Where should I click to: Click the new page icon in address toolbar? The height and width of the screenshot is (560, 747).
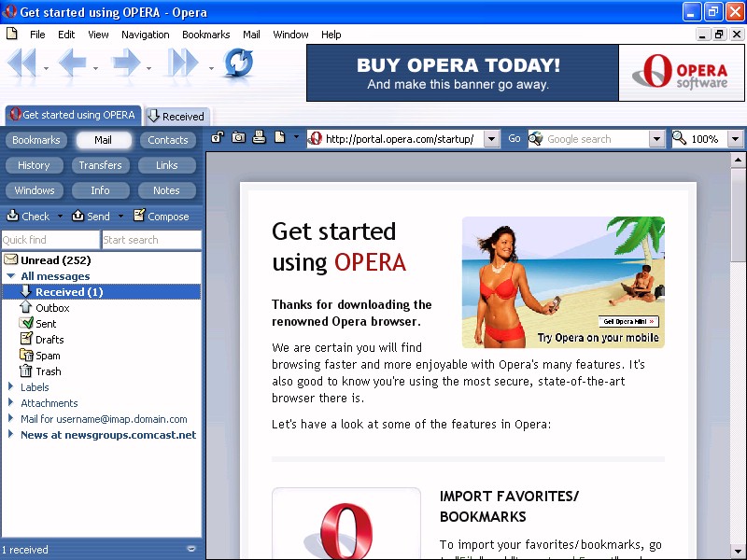[x=279, y=138]
